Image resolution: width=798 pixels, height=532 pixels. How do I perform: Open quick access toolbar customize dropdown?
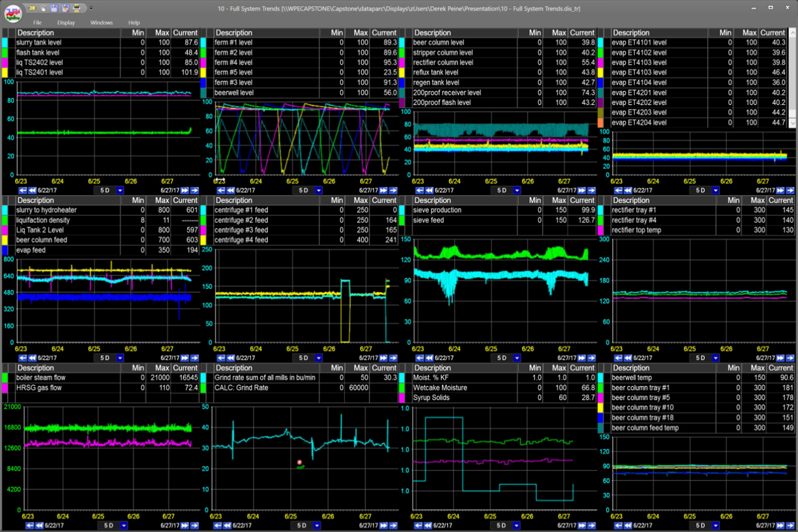tap(91, 8)
